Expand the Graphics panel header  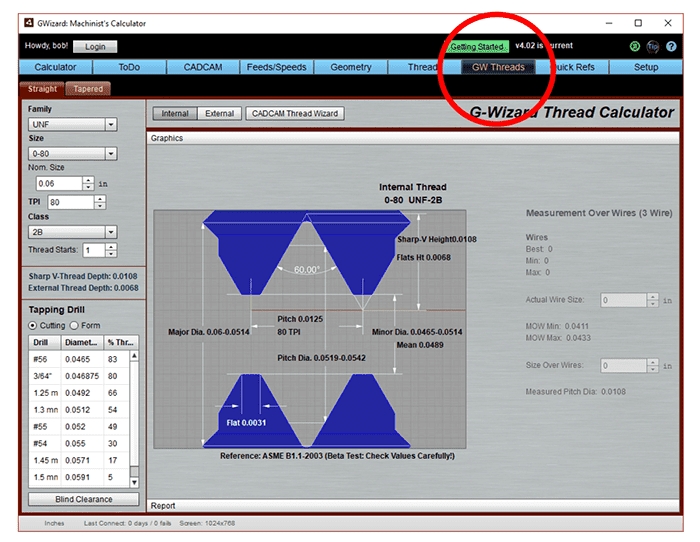(x=413, y=138)
